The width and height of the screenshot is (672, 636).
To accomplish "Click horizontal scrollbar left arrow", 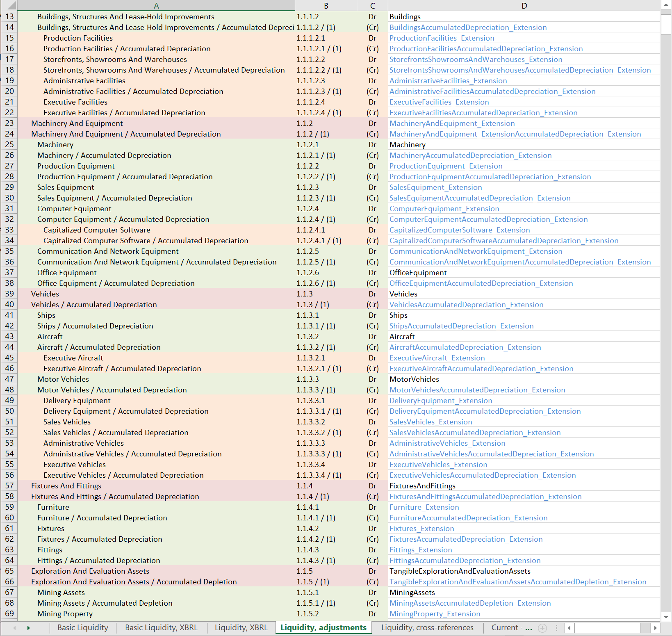I will pyautogui.click(x=569, y=628).
